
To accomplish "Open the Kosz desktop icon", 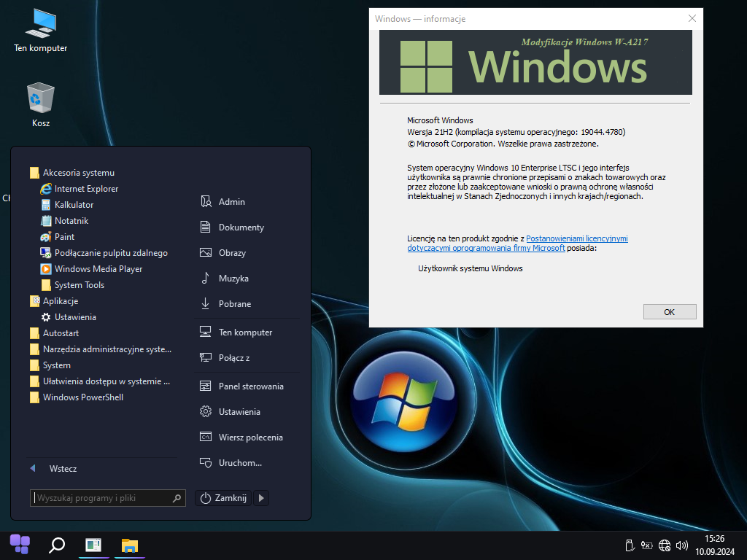I will [41, 105].
